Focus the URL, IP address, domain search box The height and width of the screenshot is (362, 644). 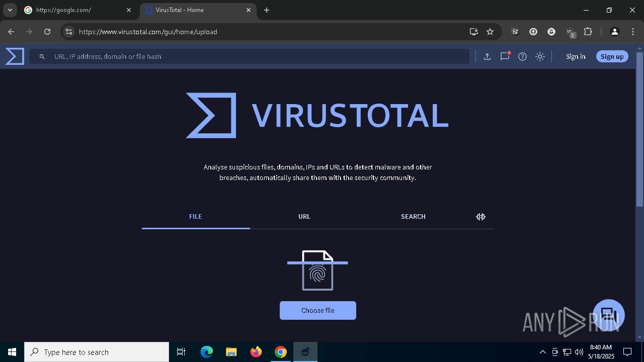(x=249, y=57)
